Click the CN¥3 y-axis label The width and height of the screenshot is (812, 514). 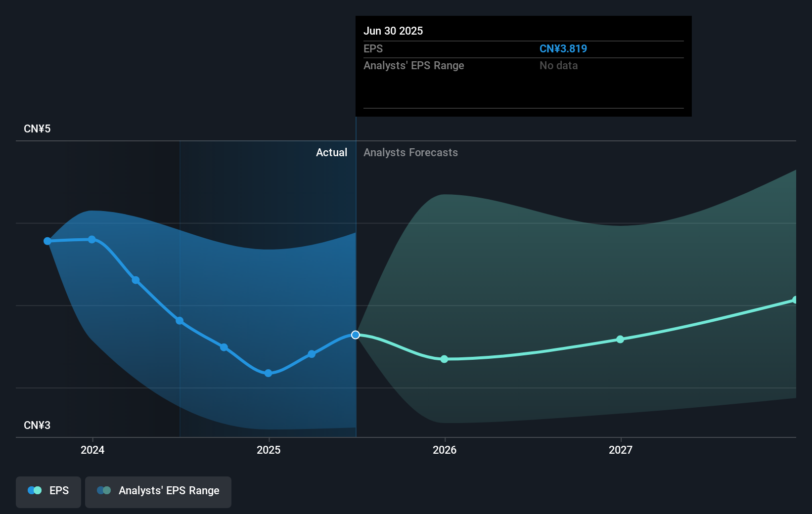(37, 426)
